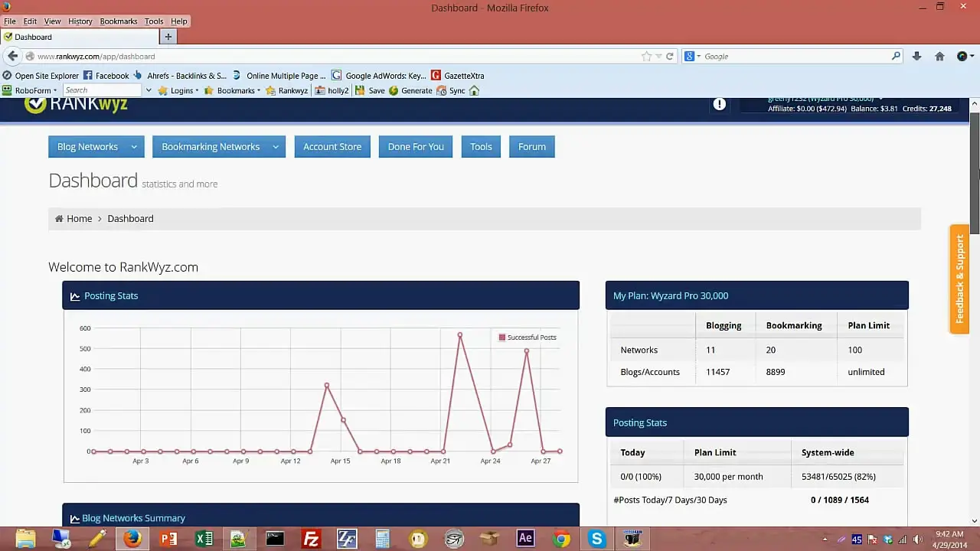The height and width of the screenshot is (551, 980).
Task: Open the Firefox downloads arrow
Action: (x=916, y=56)
